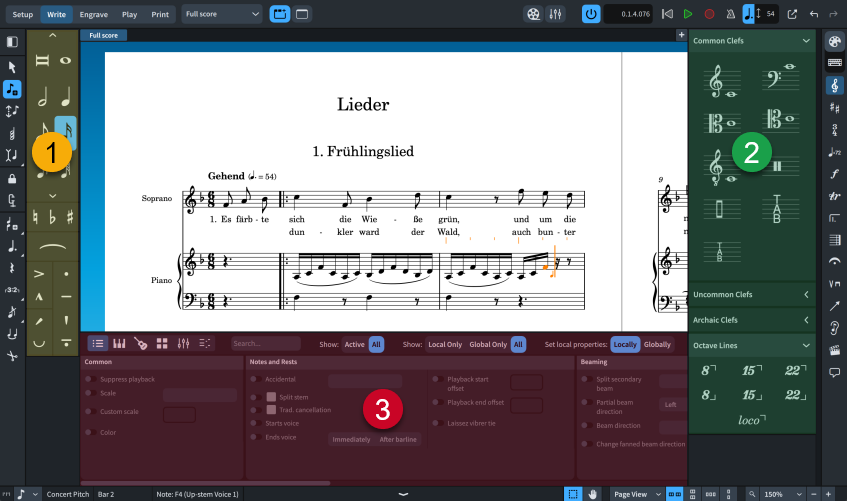The image size is (847, 501).
Task: Open the Key Signatures panel in right toolbox
Action: 834,107
